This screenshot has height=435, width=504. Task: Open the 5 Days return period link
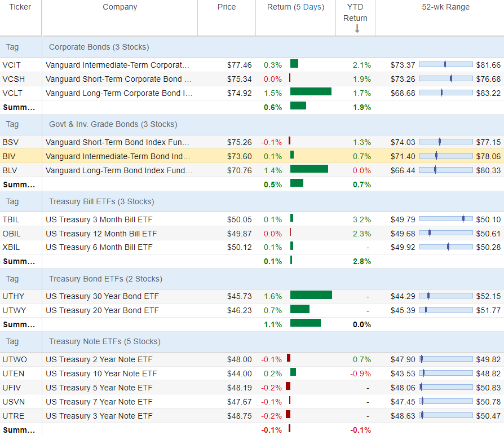308,7
